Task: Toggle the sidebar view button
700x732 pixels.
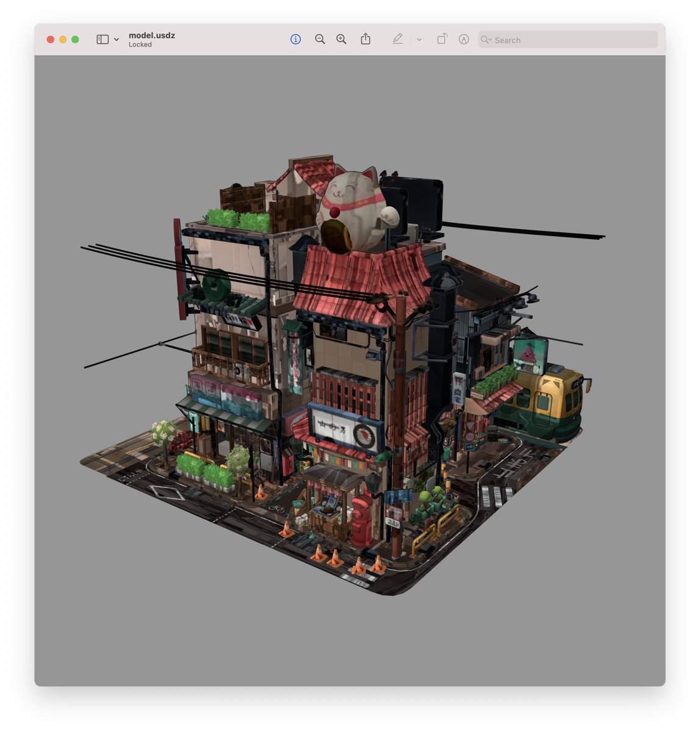Action: [103, 39]
